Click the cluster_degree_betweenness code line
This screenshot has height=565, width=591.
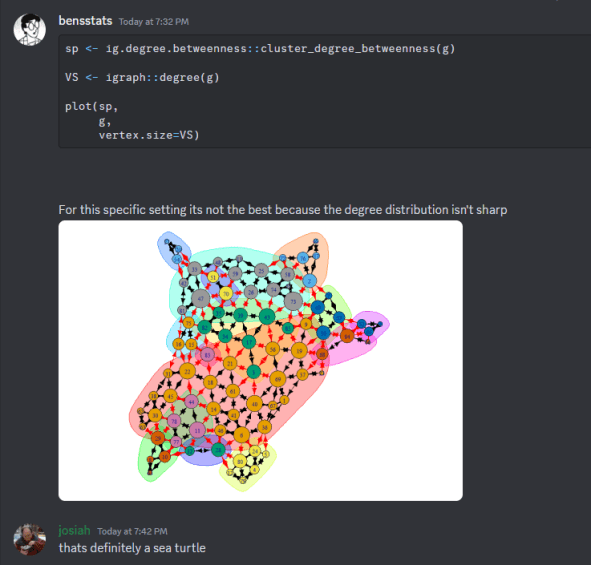pos(260,49)
